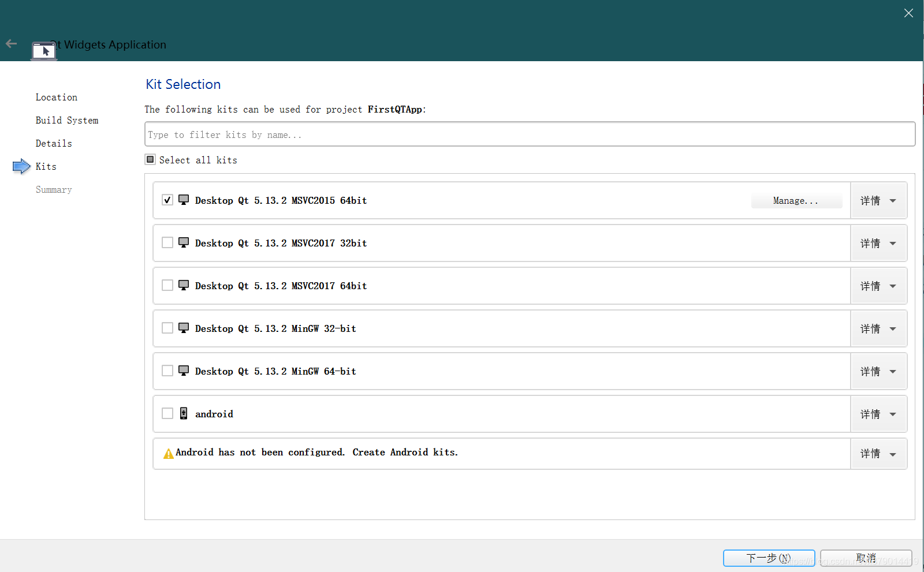
Task: Open the Details wizard step
Action: pos(54,143)
